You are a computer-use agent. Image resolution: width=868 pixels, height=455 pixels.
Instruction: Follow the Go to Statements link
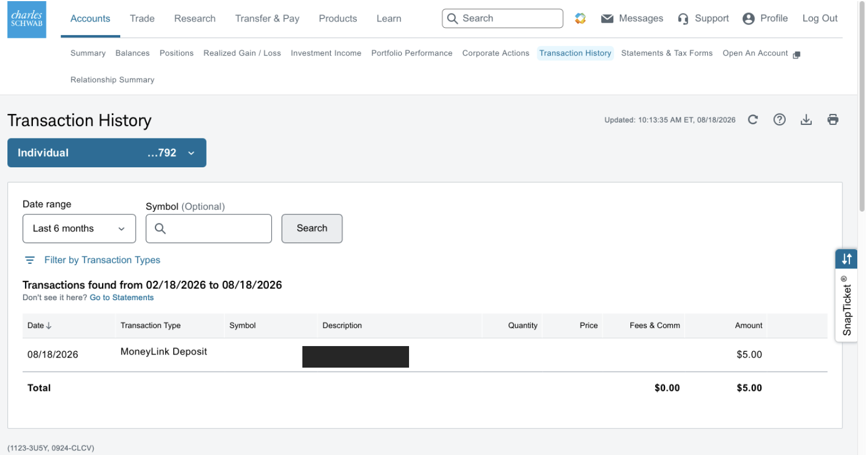tap(121, 298)
